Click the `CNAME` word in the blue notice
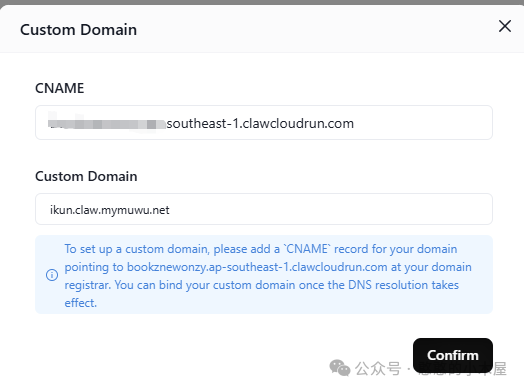 pyautogui.click(x=307, y=249)
